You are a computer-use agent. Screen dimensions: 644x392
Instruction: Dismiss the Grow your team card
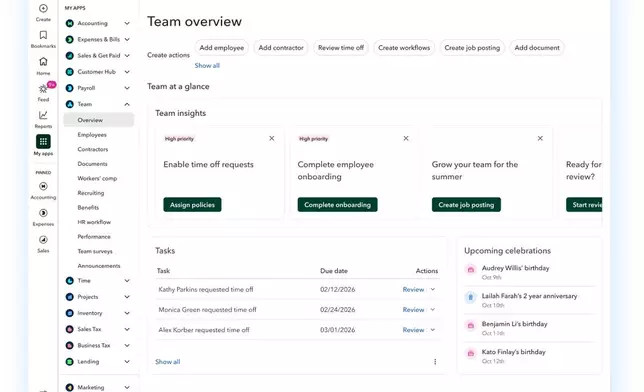[x=540, y=138]
